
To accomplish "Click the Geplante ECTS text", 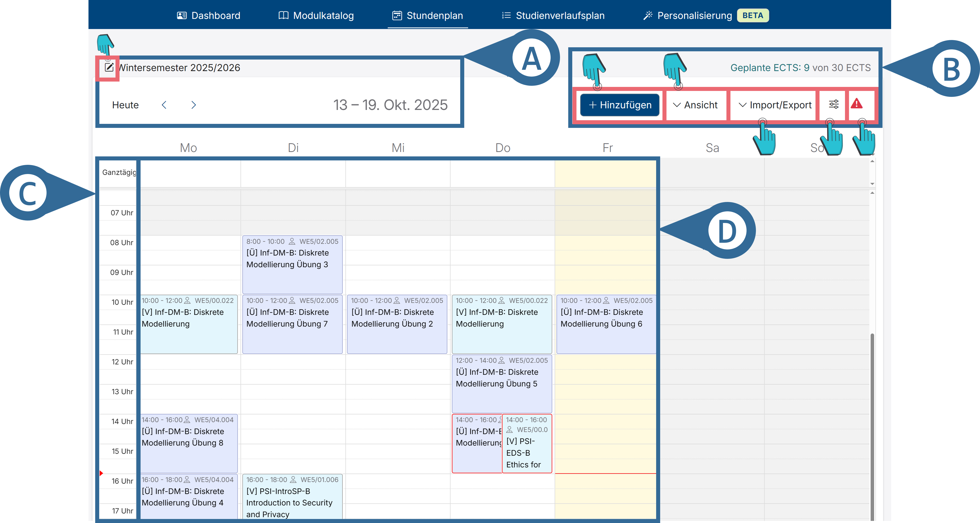I will 800,68.
